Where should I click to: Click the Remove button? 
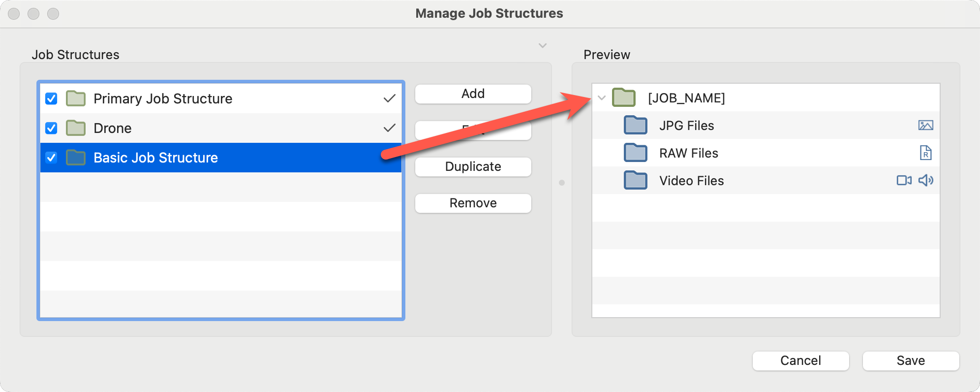(473, 203)
